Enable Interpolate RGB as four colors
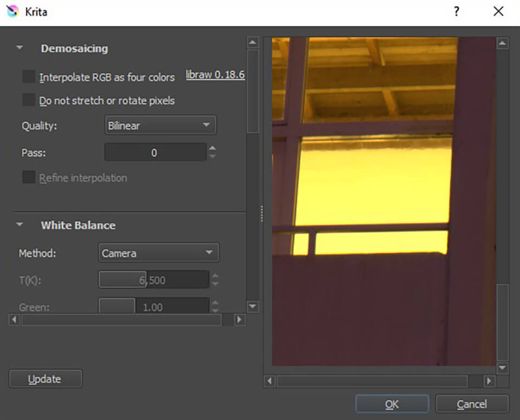Viewport: 520px width, 420px height. click(28, 77)
